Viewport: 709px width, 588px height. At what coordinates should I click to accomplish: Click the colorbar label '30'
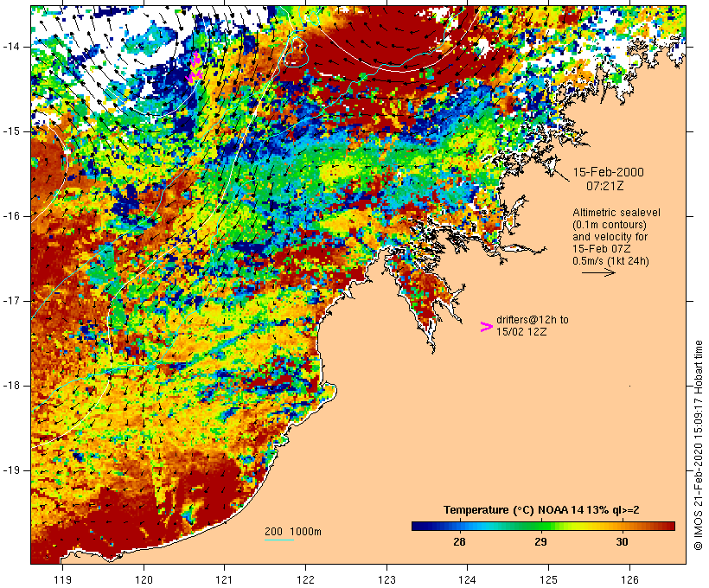coord(622,542)
